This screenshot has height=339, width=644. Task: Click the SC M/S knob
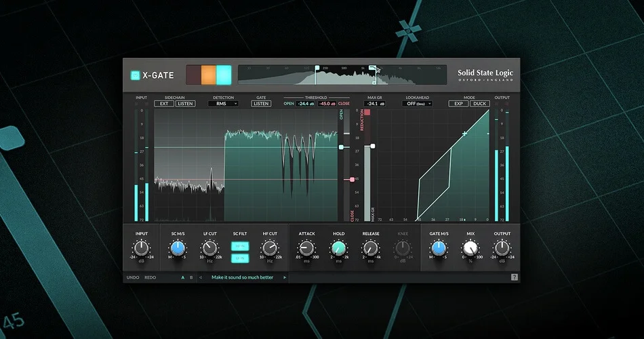[178, 248]
